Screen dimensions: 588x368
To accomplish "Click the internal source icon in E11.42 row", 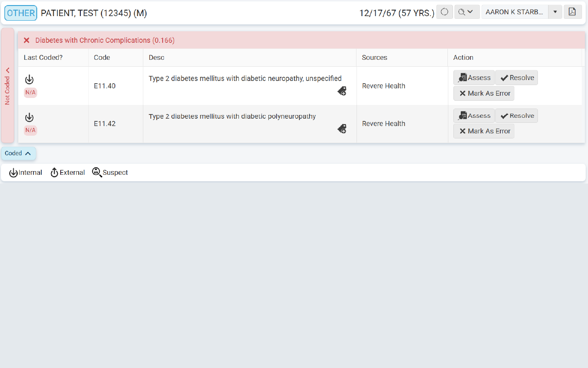I will pos(29,117).
